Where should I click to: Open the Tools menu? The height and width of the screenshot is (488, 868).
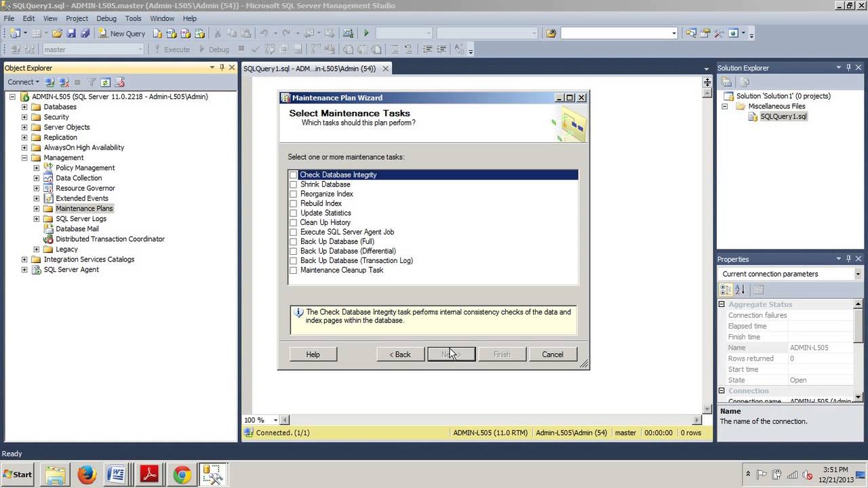point(133,18)
